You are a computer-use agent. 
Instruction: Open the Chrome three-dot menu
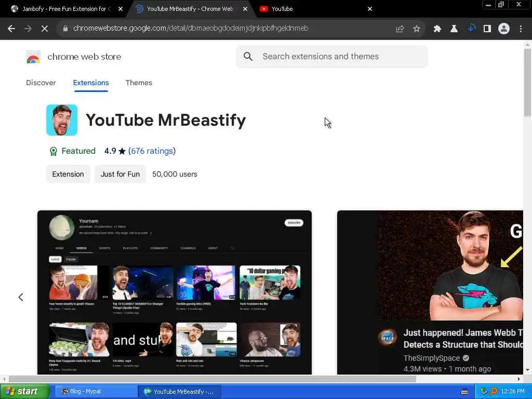[521, 29]
